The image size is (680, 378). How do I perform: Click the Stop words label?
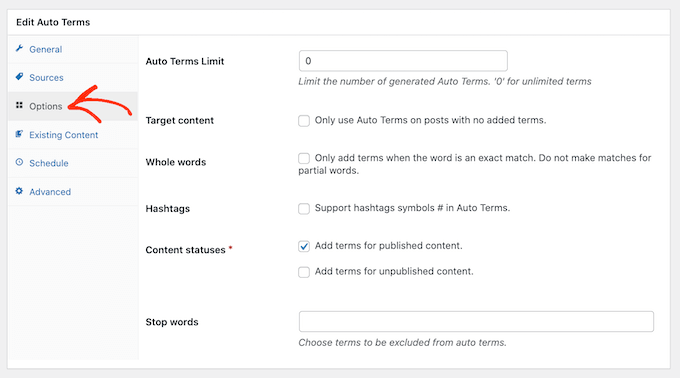[x=172, y=322]
